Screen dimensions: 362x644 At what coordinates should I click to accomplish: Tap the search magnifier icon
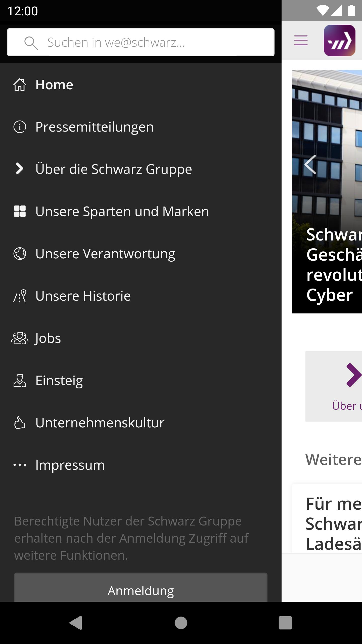[31, 43]
